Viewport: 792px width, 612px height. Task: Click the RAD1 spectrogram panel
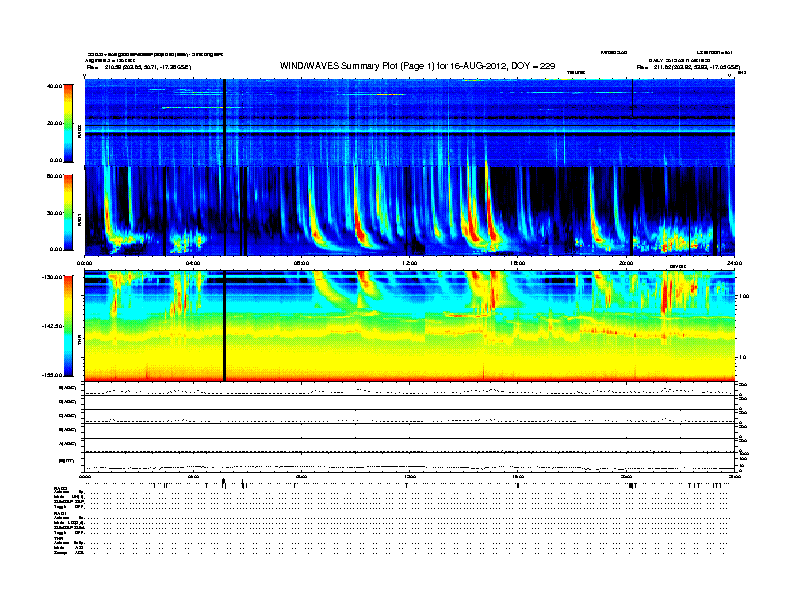(x=410, y=211)
